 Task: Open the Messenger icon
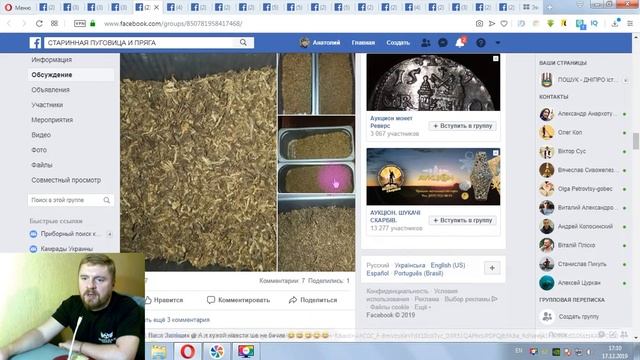point(443,42)
